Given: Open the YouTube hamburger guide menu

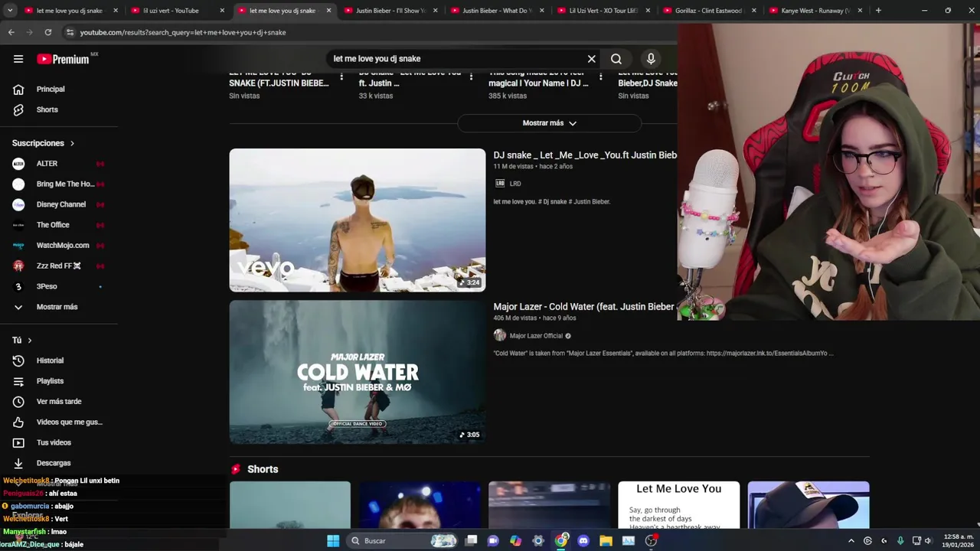Looking at the screenshot, I should [x=18, y=59].
